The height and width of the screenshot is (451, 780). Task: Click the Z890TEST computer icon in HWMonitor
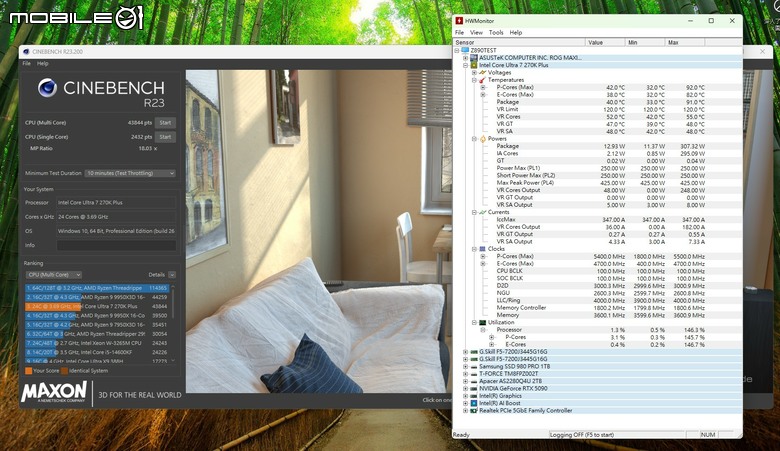pos(466,50)
